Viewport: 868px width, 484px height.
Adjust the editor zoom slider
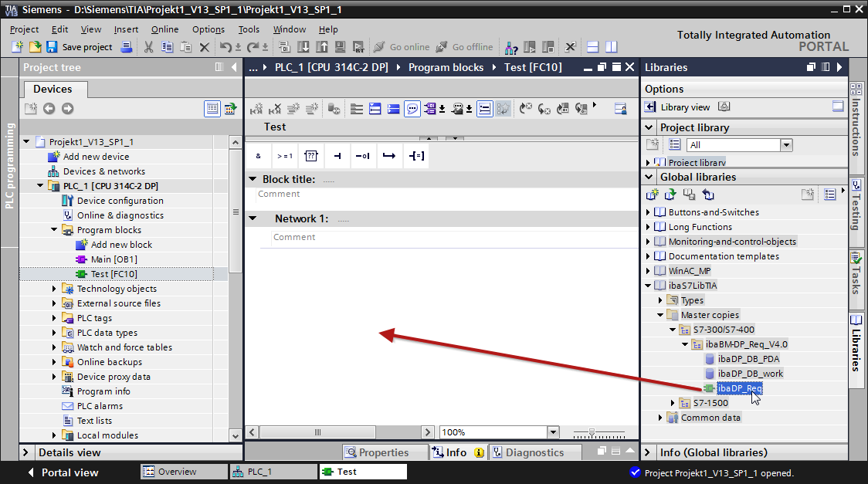[x=592, y=432]
